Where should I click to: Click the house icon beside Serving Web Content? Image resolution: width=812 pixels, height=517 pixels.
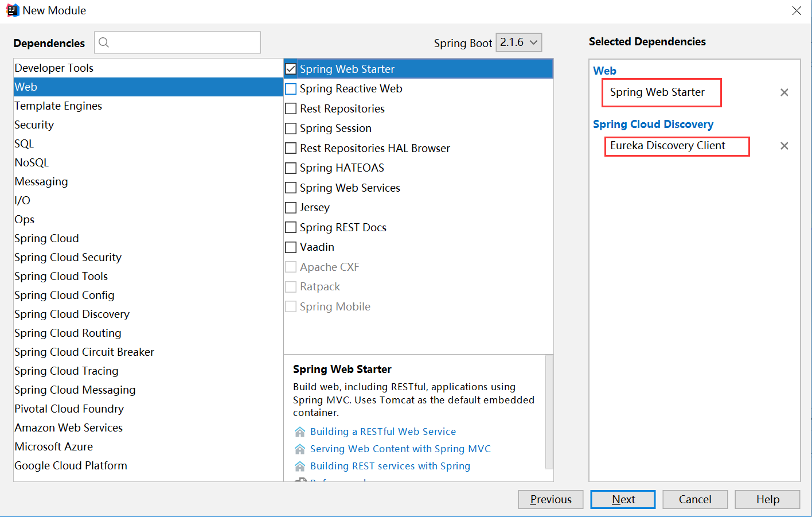click(299, 449)
